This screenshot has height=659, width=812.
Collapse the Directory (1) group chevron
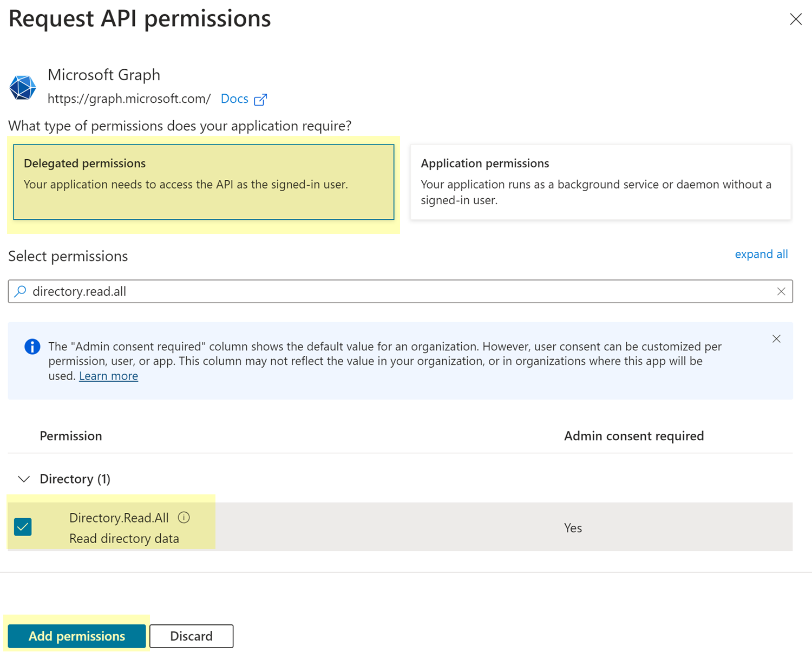(24, 479)
